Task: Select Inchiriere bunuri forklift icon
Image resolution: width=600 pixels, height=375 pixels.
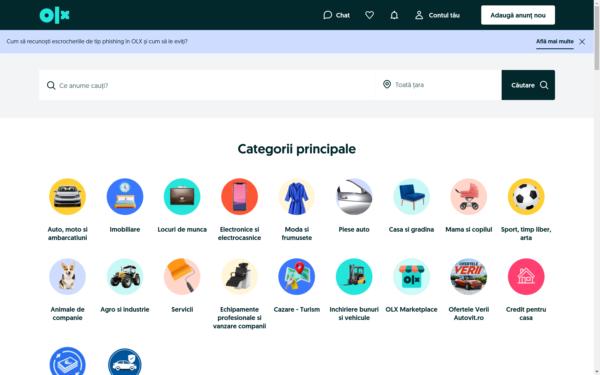Action: coord(354,277)
